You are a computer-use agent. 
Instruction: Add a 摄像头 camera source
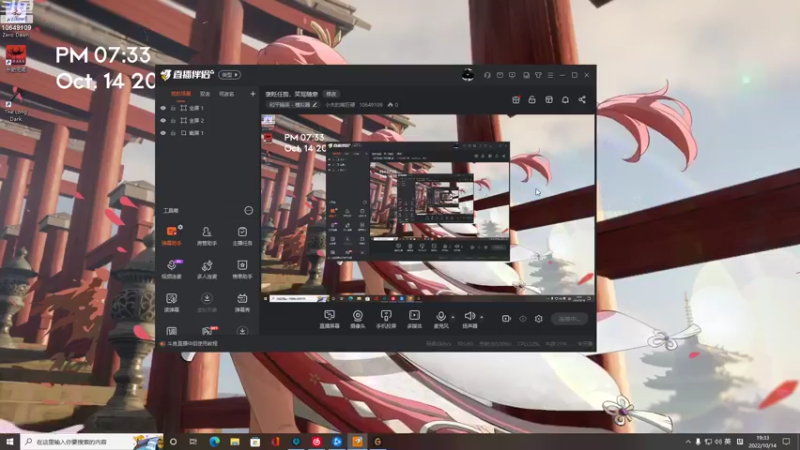tap(358, 319)
